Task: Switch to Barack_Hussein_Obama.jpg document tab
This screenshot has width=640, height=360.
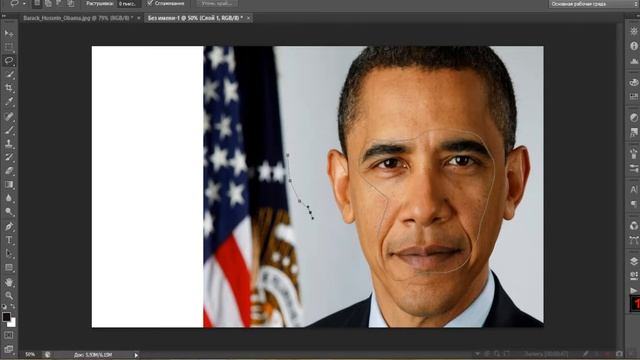Action: [78, 18]
